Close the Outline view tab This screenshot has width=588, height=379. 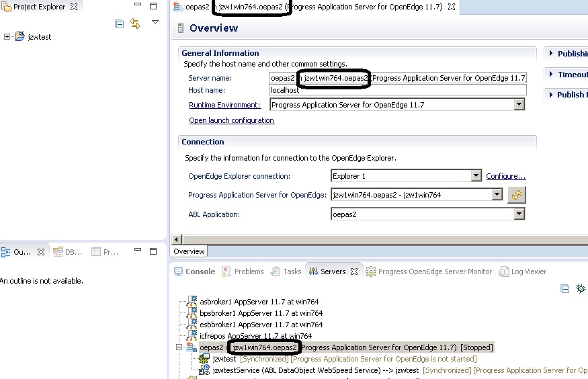pyautogui.click(x=41, y=252)
